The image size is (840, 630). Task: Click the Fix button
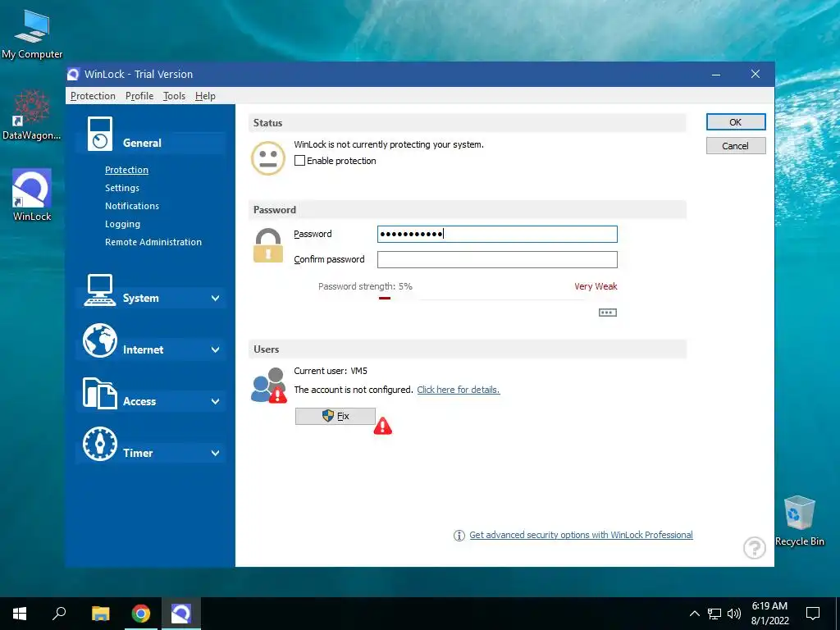pyautogui.click(x=336, y=416)
